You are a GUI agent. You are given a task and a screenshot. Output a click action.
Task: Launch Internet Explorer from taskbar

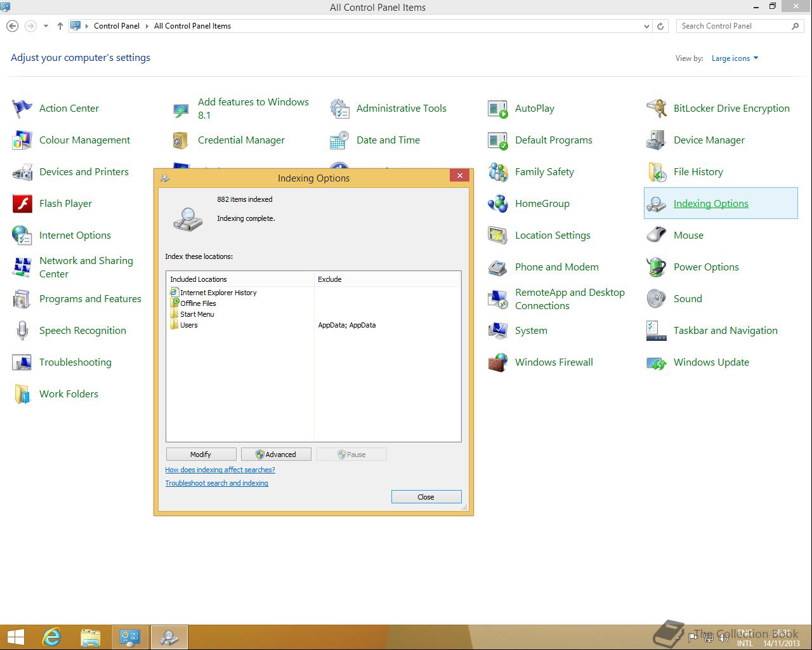click(51, 637)
